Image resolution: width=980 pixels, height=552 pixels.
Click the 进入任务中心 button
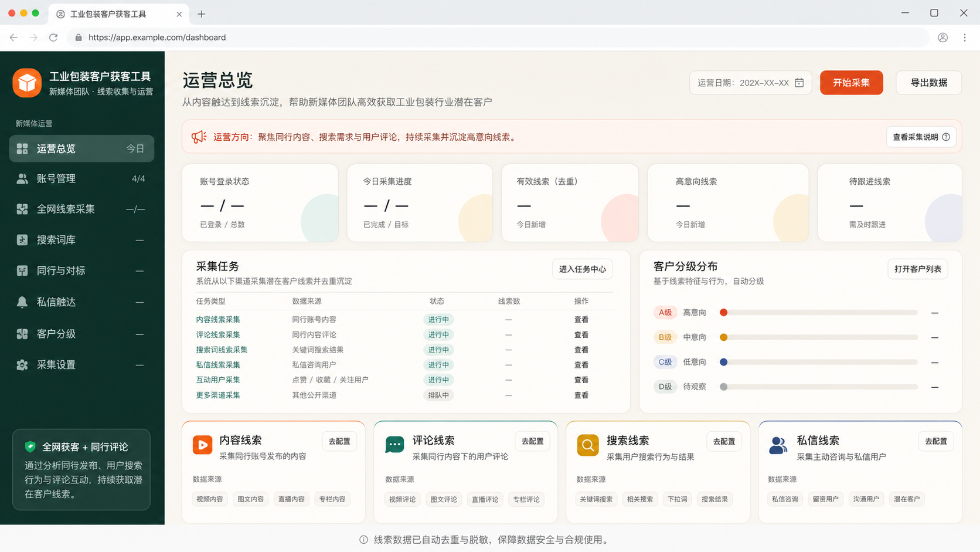pyautogui.click(x=583, y=269)
